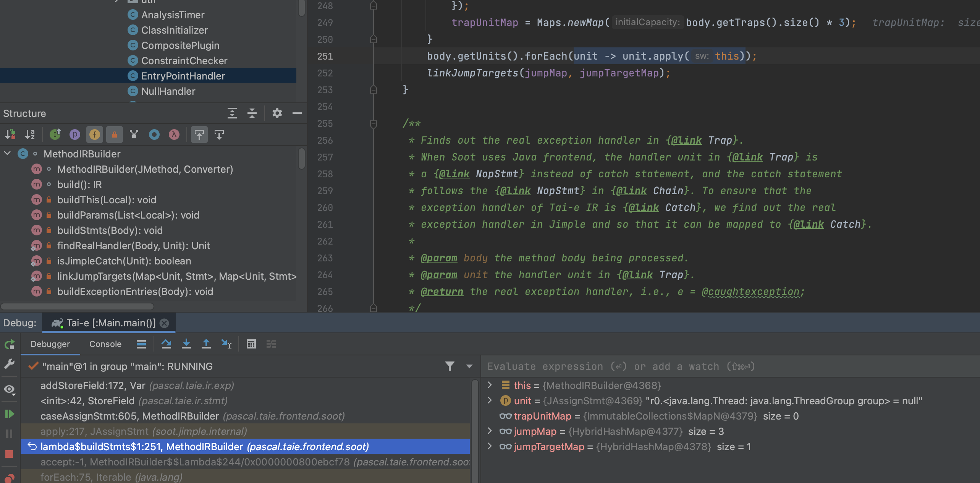Viewport: 980px width, 483px height.
Task: Open ConstraintChecker class in project tree
Action: [x=184, y=61]
